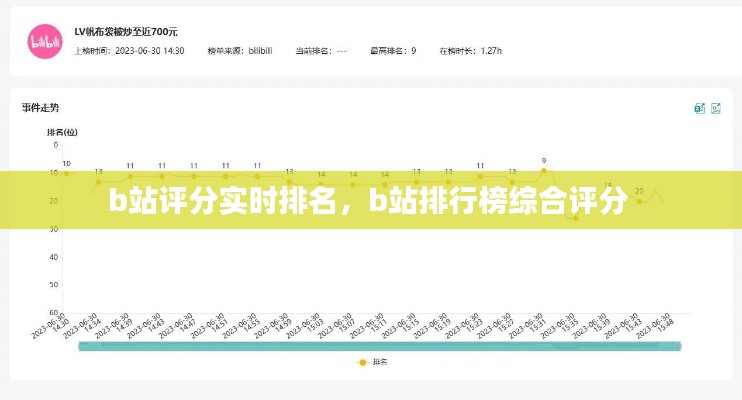Click the peak data point labeled 9
The width and height of the screenshot is (742, 400).
pos(543,171)
